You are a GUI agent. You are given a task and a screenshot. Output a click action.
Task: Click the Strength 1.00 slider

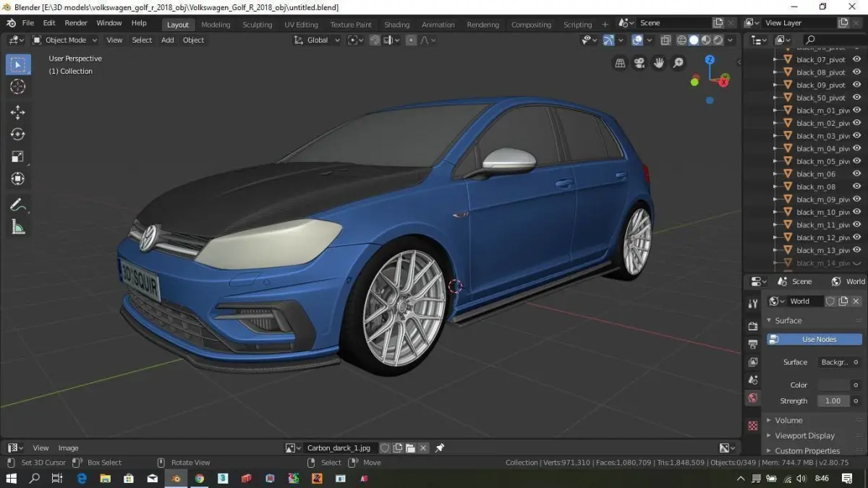tap(833, 401)
